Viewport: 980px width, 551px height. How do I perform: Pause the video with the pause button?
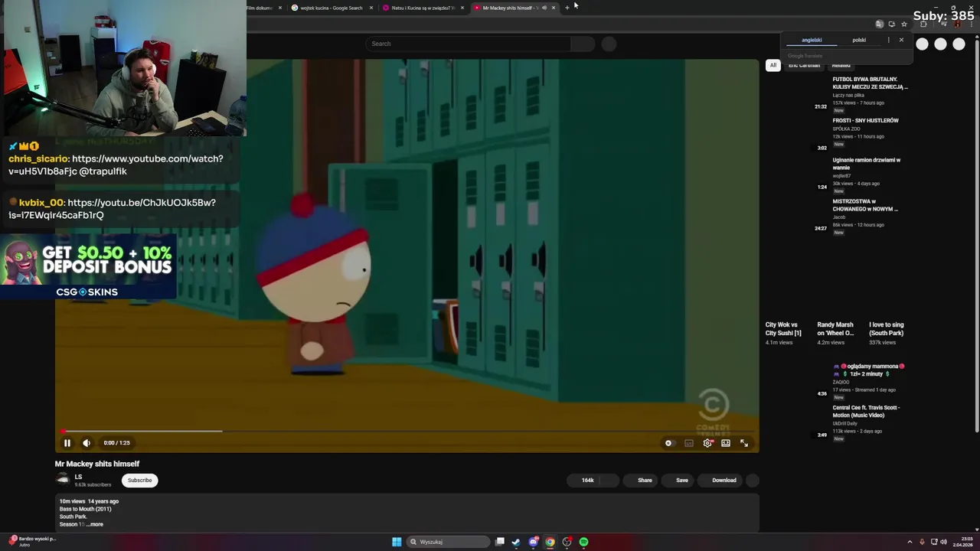(x=67, y=443)
